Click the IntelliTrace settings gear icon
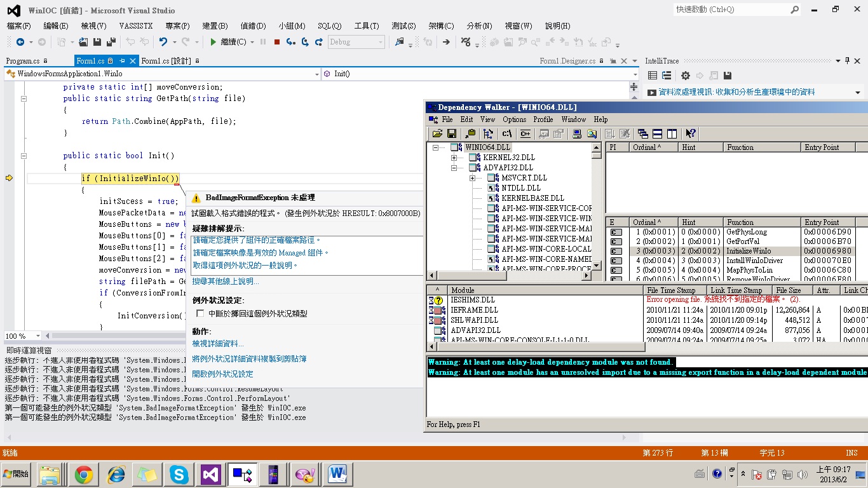868x488 pixels. (x=685, y=76)
